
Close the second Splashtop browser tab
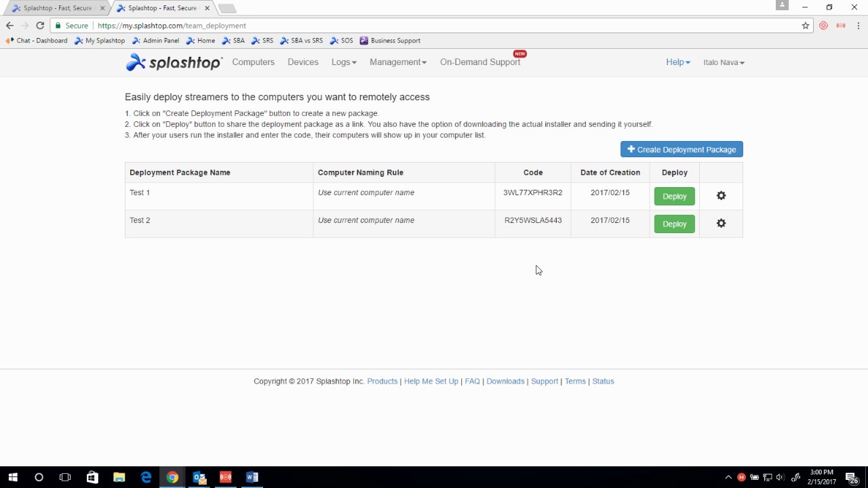tap(207, 8)
